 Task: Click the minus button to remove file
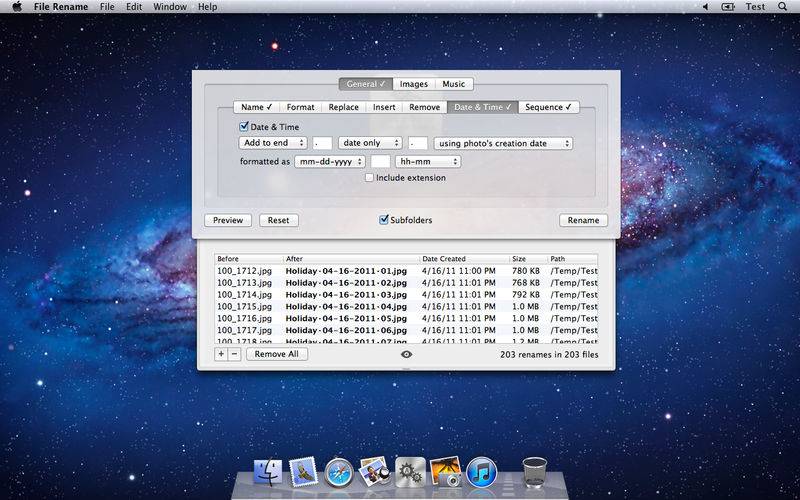(x=234, y=354)
